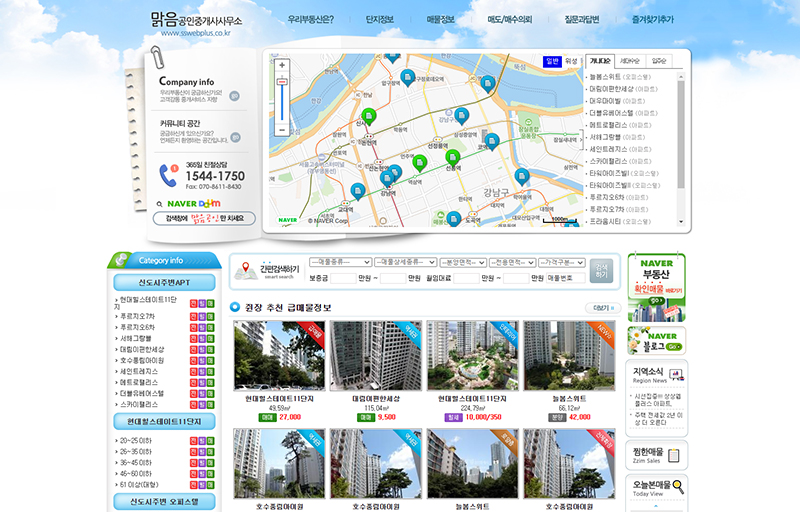The image size is (800, 512).
Task: Click the blue map pin near 압구정로데오역
Action: pos(407,79)
